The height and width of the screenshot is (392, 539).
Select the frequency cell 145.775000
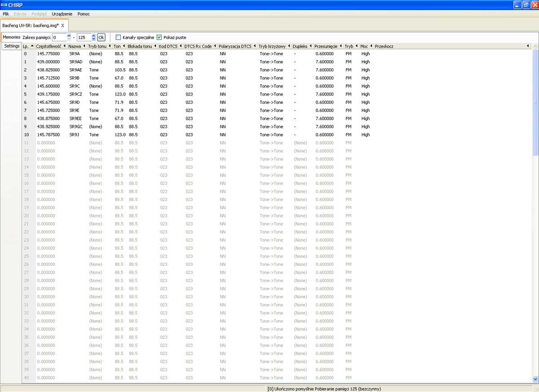coord(48,54)
